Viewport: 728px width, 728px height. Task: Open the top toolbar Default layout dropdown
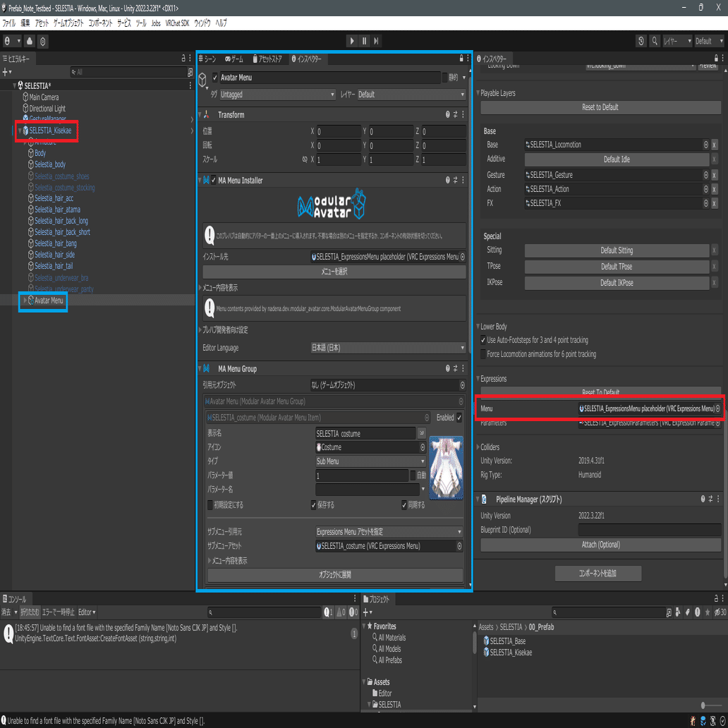coord(709,41)
